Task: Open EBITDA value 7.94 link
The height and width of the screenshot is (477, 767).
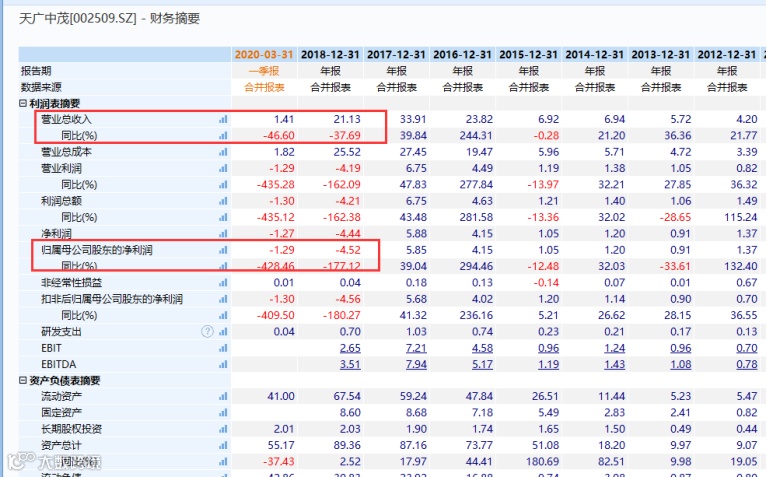Action: point(416,364)
